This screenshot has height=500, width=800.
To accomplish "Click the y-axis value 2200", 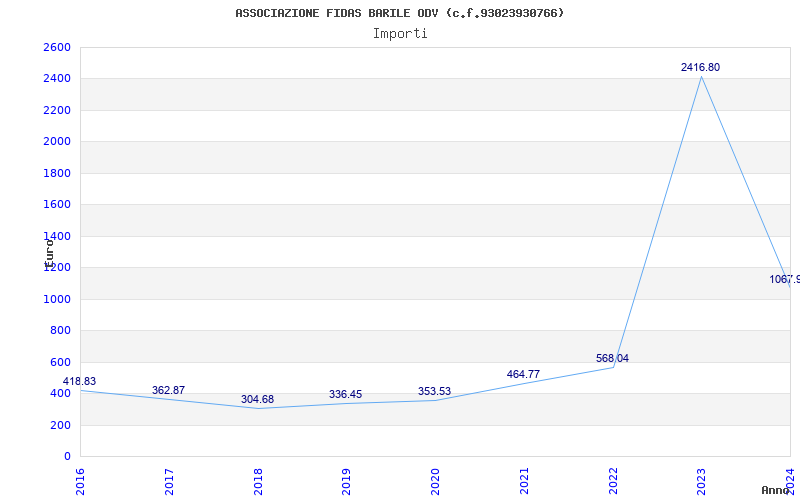I will click(57, 110).
